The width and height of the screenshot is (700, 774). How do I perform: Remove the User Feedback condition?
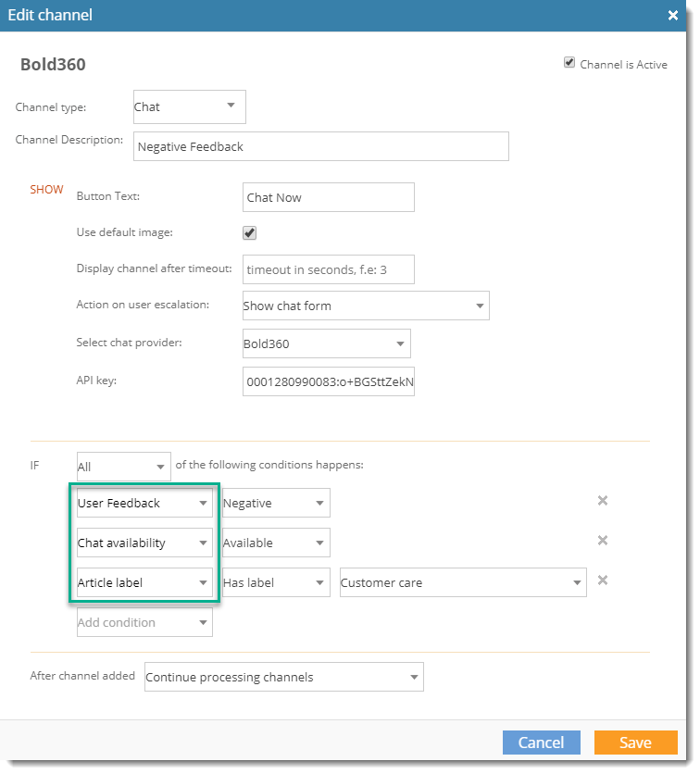[602, 501]
